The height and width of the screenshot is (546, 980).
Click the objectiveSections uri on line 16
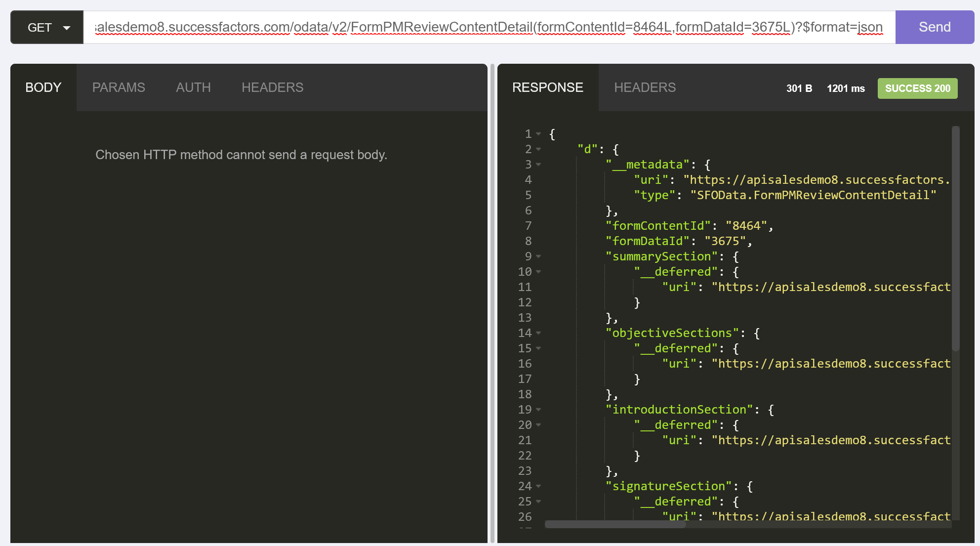tap(831, 364)
